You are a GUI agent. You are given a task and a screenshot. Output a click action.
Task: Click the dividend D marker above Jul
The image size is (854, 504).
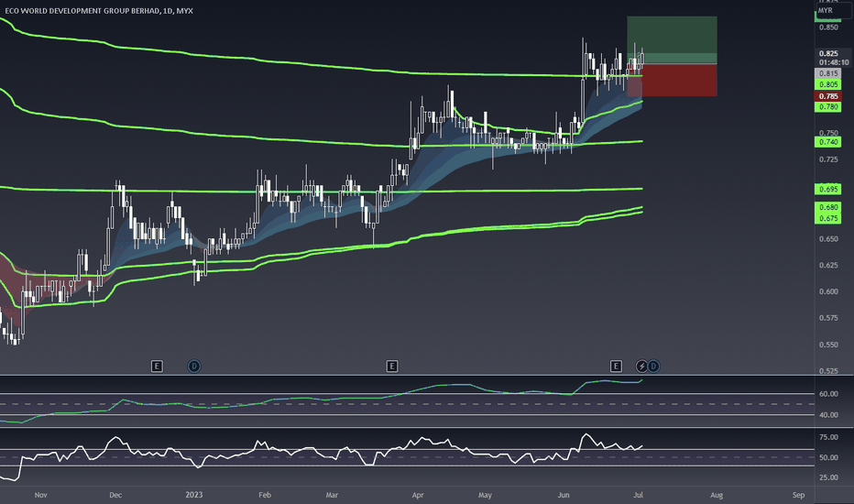click(x=653, y=367)
